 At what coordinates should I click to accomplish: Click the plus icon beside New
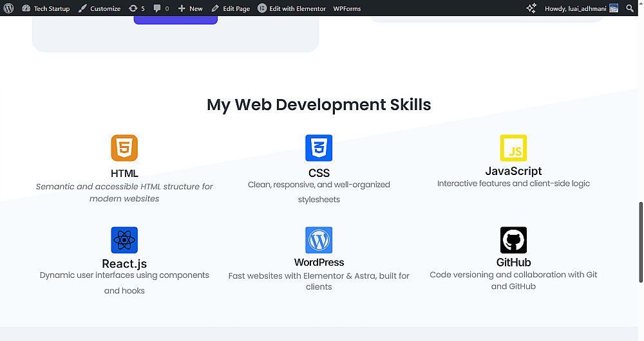182,8
